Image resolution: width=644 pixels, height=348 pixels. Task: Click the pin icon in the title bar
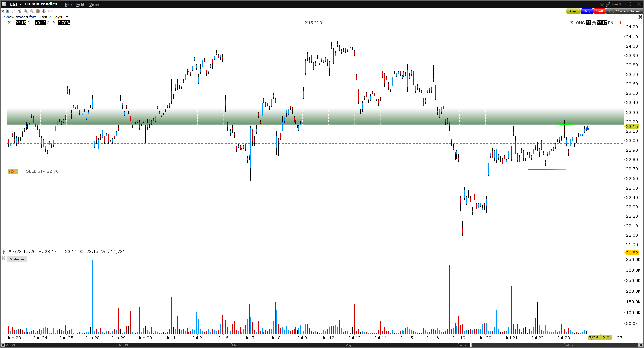(x=615, y=4)
